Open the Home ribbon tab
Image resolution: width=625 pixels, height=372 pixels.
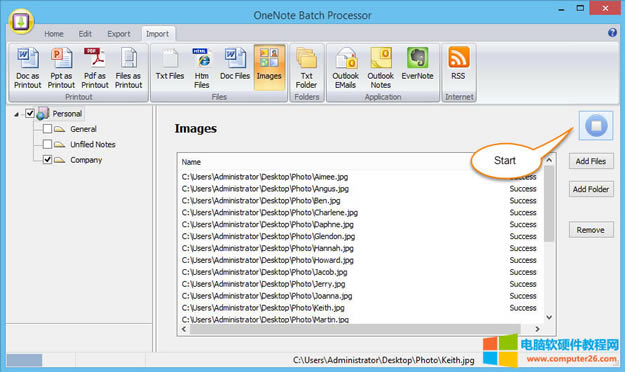coord(54,34)
